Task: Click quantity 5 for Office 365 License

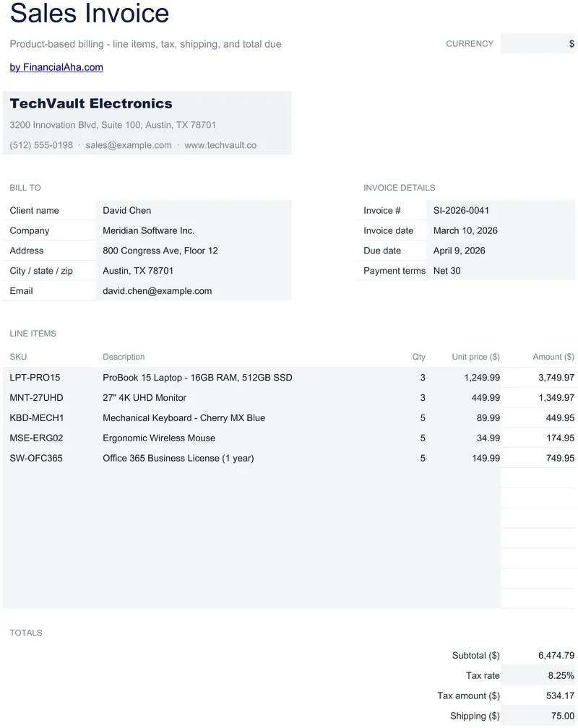Action: [x=423, y=458]
